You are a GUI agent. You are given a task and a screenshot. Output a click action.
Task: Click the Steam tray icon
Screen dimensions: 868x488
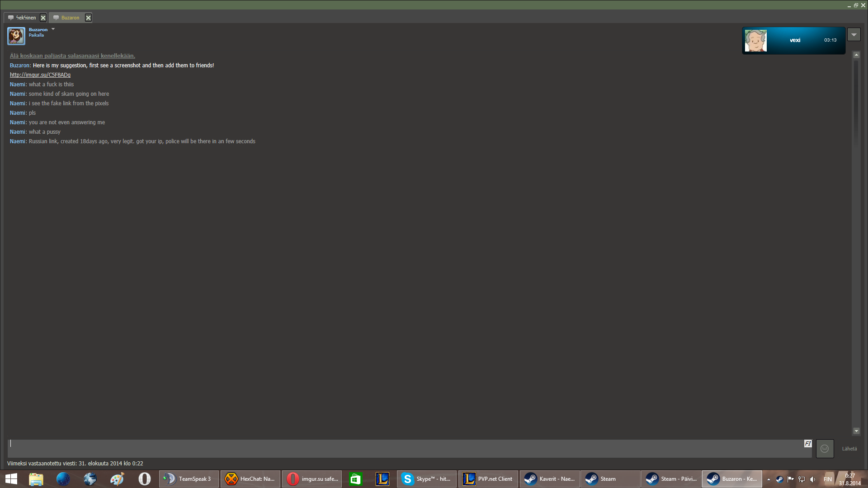click(779, 479)
